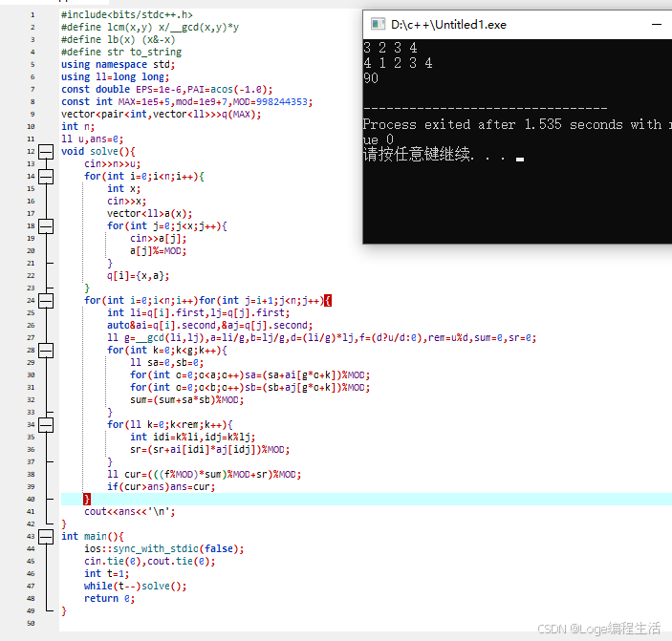
Task: Click the 'a[j]%=MOD;' statement
Action: click(158, 251)
